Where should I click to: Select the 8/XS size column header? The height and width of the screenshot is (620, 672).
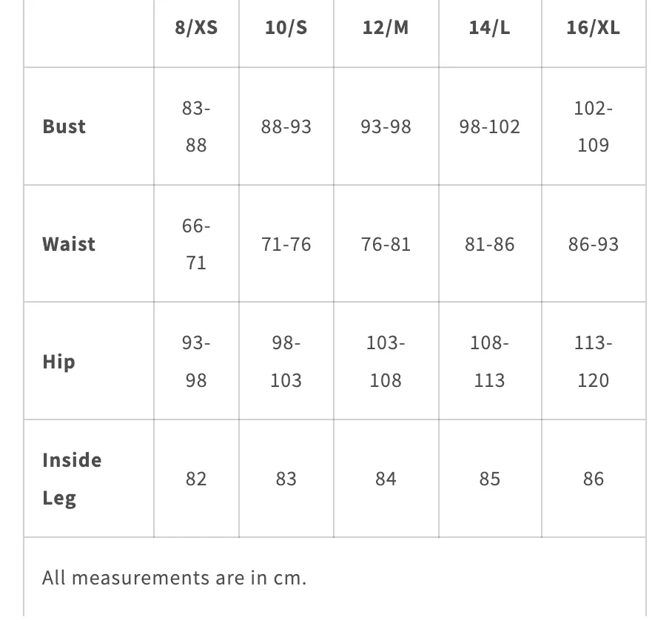click(x=196, y=28)
